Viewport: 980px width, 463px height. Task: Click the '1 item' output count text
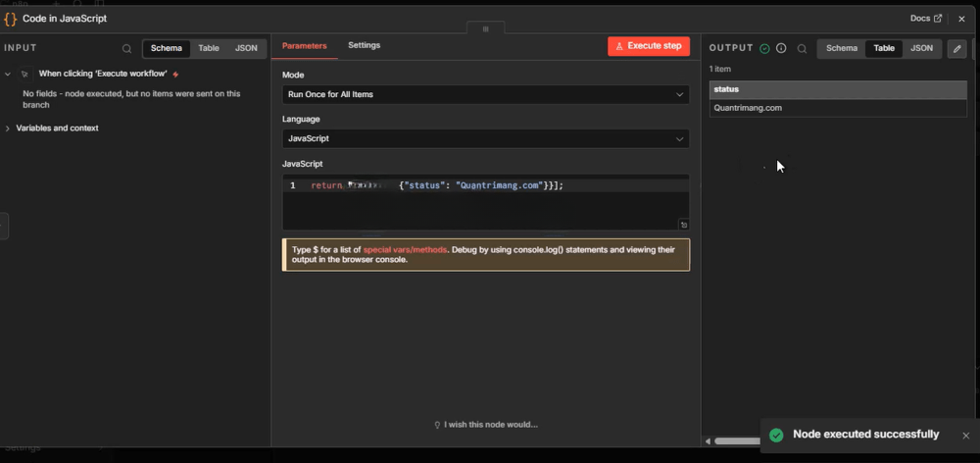tap(719, 69)
